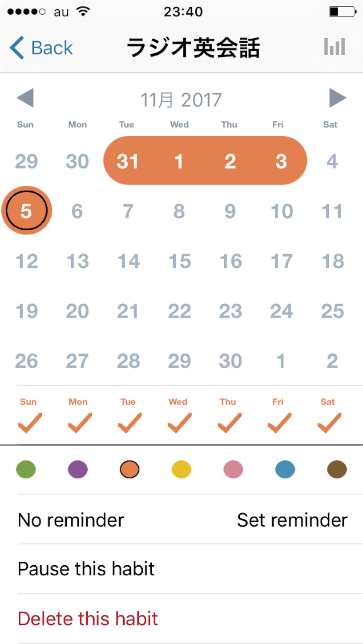This screenshot has height=644, width=363.
Task: Toggle the Friday weekday checkmark
Action: (x=279, y=423)
